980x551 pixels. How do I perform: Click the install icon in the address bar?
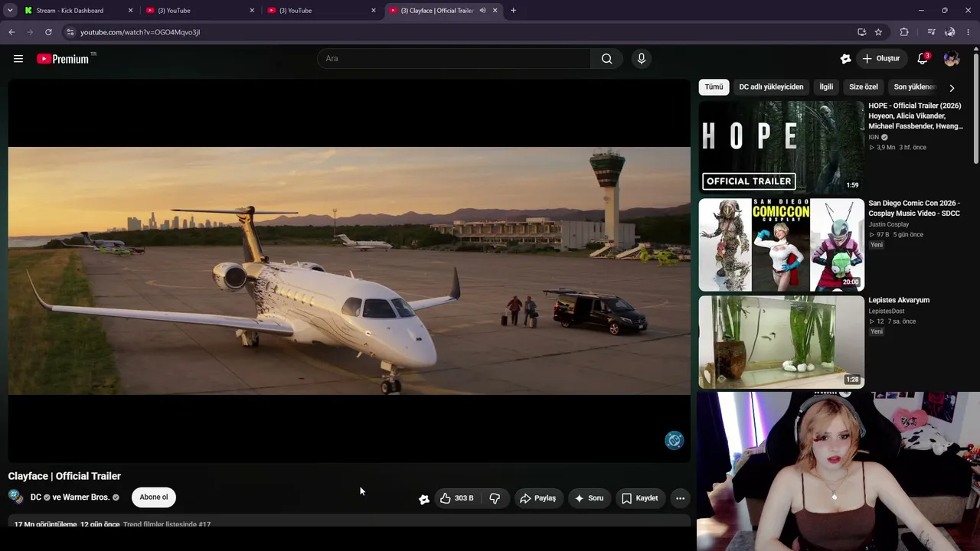861,32
